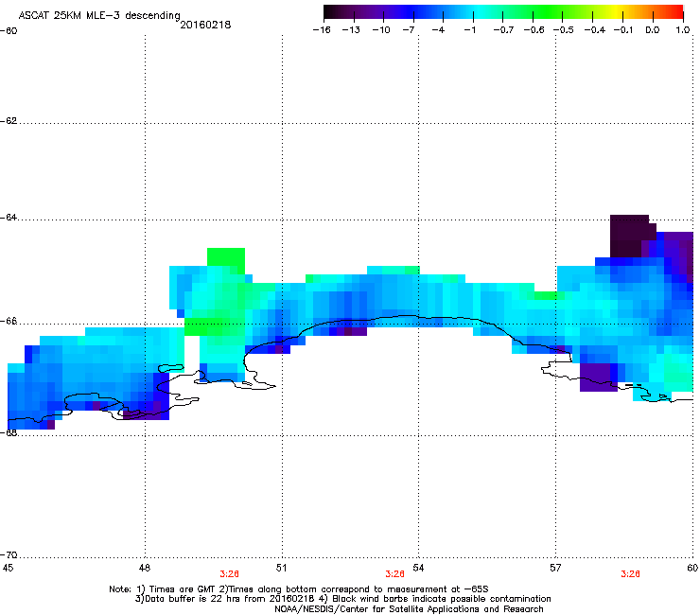Click the '-0.4' colorbar label
The height and width of the screenshot is (615, 700).
pyautogui.click(x=594, y=30)
